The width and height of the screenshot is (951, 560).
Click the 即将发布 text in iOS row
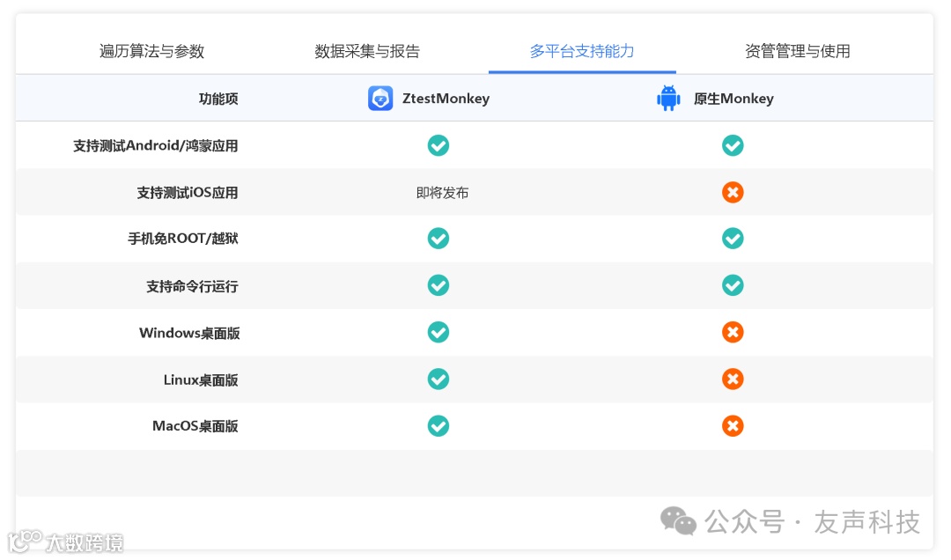tap(442, 193)
